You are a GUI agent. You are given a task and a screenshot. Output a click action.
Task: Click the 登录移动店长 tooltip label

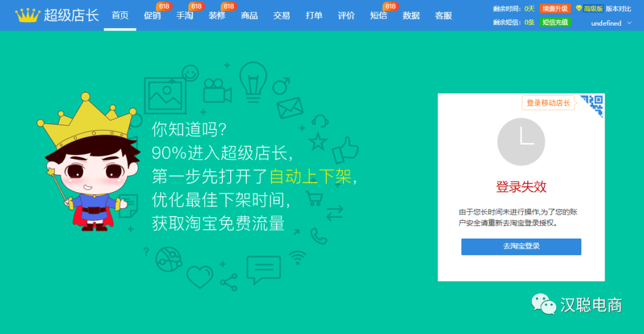coord(549,103)
